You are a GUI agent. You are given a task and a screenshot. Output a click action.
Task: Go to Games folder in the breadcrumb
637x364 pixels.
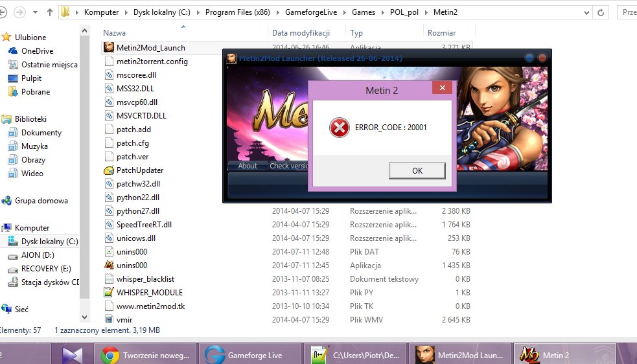point(363,12)
